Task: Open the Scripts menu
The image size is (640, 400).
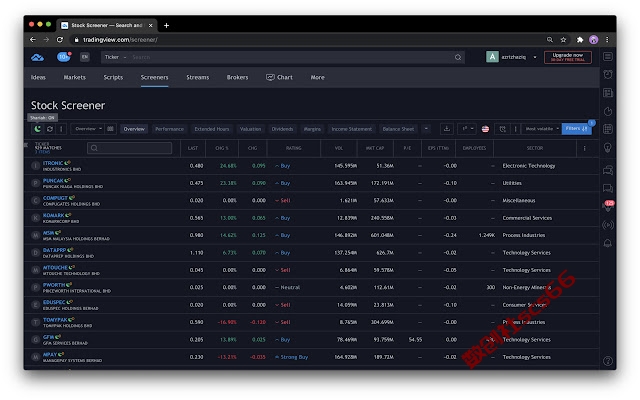Action: [x=113, y=77]
